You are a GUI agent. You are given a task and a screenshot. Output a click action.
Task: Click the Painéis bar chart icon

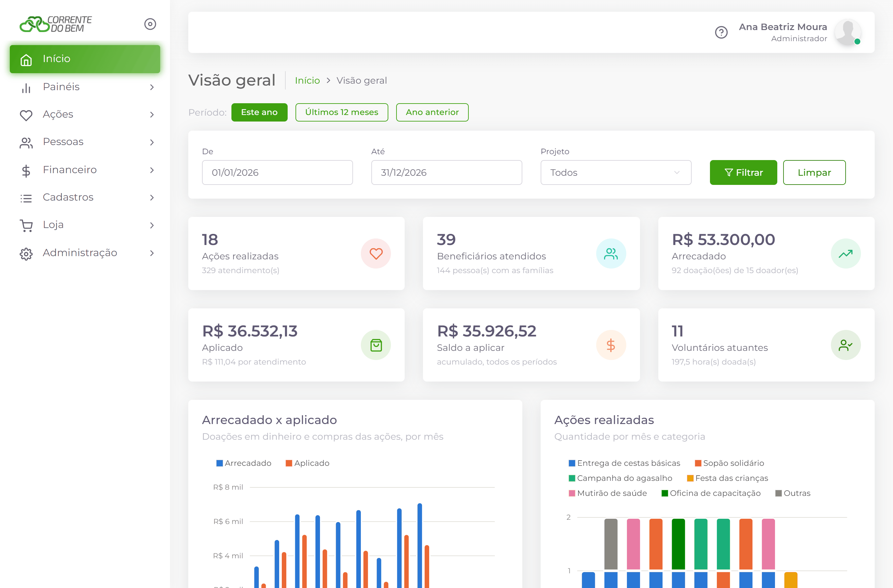tap(26, 88)
